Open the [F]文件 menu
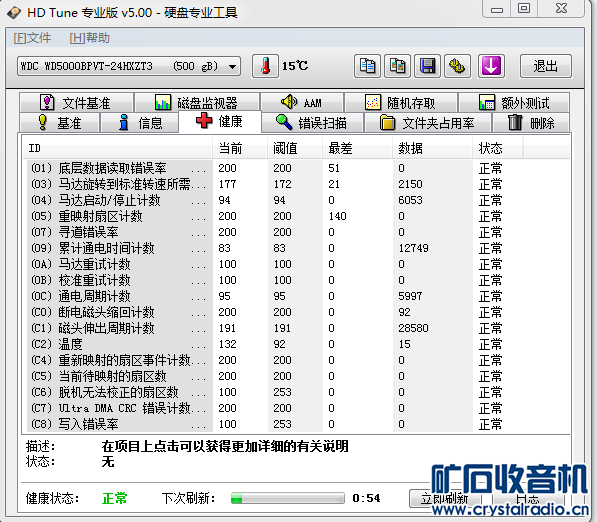The image size is (597, 522). pos(32,38)
